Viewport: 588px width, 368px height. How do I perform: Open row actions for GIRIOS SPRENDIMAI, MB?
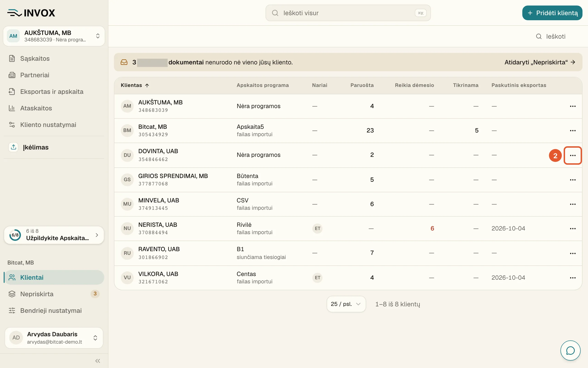click(x=573, y=180)
